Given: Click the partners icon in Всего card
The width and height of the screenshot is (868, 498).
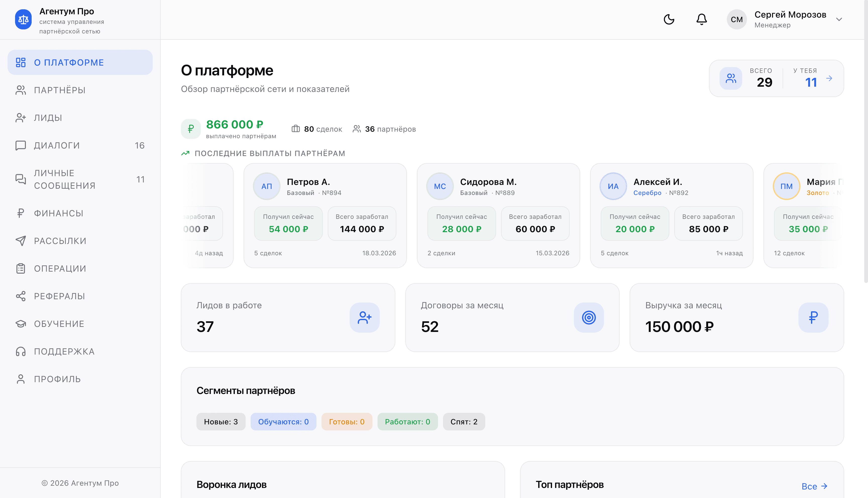Looking at the screenshot, I should pos(731,78).
